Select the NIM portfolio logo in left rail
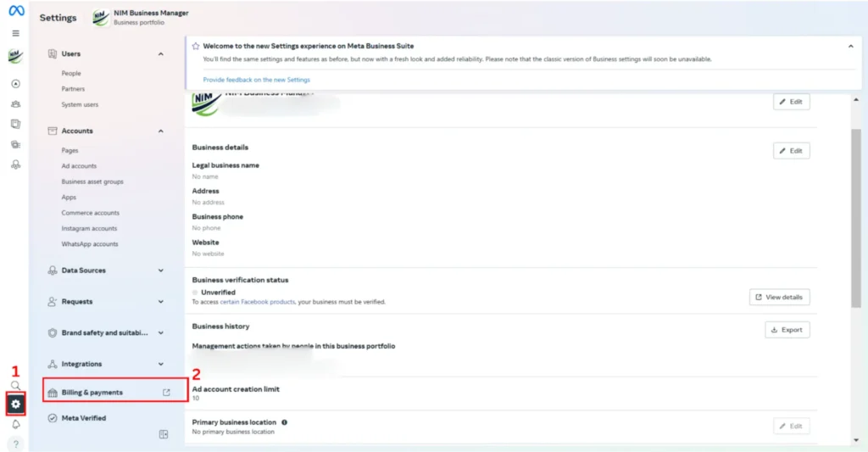 [x=15, y=56]
